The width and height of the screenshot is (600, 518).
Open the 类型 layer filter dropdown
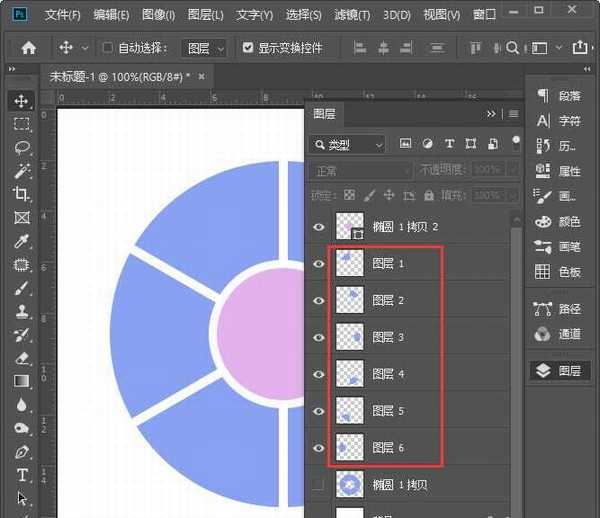(x=347, y=145)
